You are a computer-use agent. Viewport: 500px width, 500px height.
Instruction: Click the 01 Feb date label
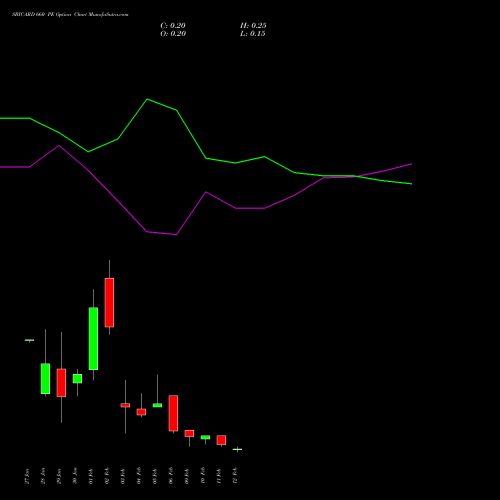91,476
